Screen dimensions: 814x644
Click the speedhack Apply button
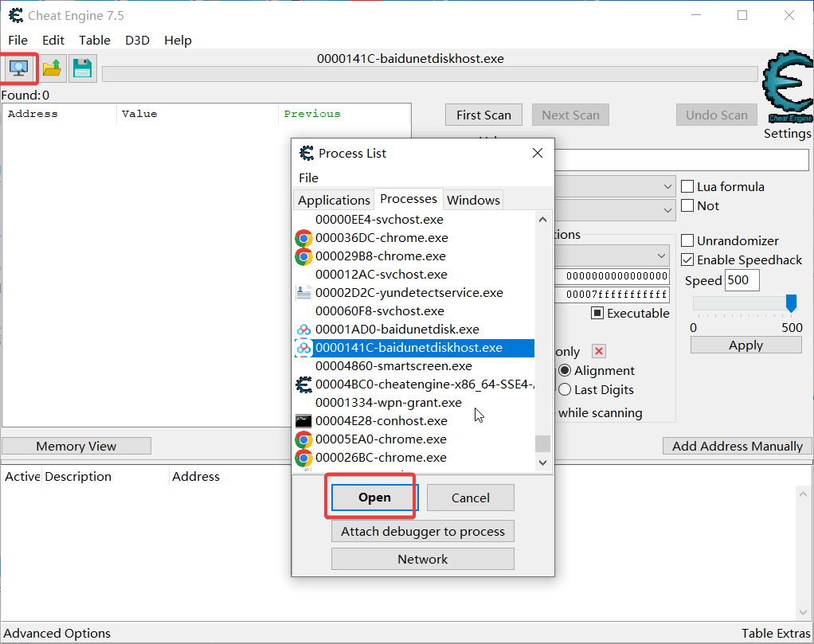(x=746, y=345)
